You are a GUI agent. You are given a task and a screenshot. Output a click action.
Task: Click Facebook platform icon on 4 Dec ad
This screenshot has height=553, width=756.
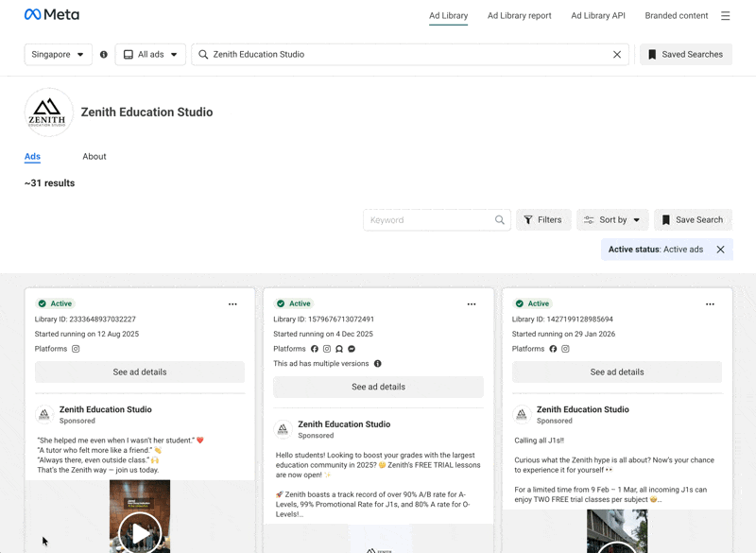[x=315, y=349]
